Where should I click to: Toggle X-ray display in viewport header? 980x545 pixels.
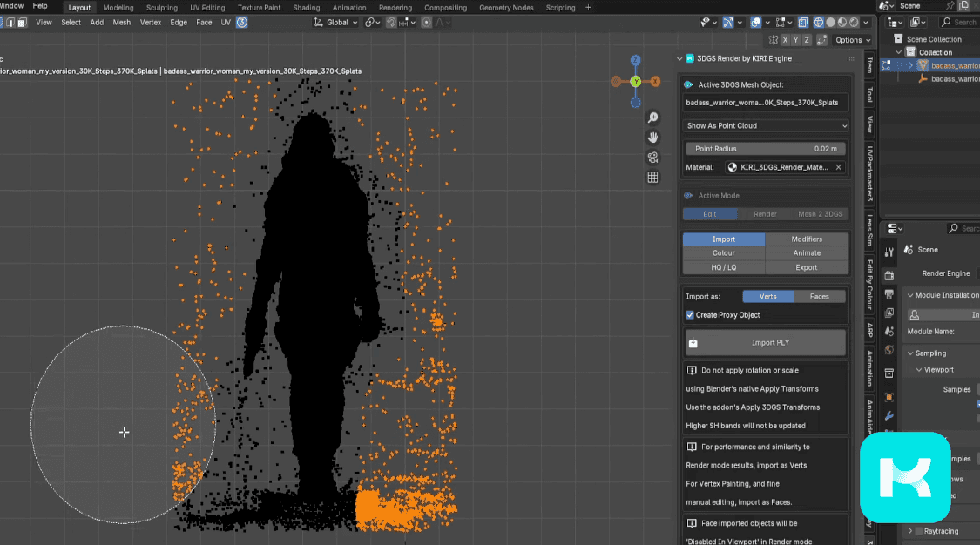[x=805, y=22]
